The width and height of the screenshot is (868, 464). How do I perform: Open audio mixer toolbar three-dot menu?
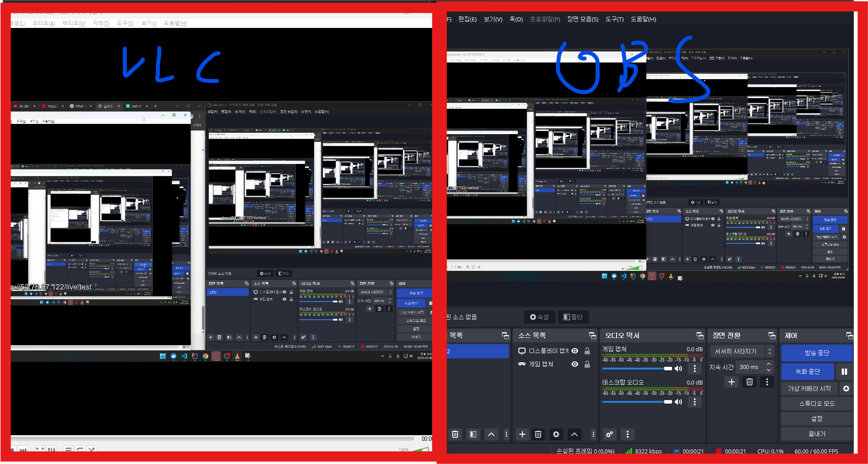pos(627,434)
